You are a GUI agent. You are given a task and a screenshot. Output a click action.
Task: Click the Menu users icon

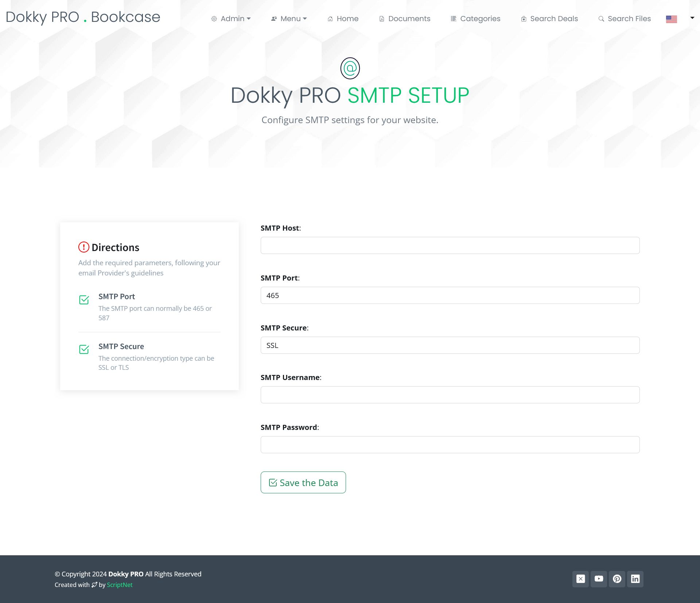pyautogui.click(x=274, y=19)
